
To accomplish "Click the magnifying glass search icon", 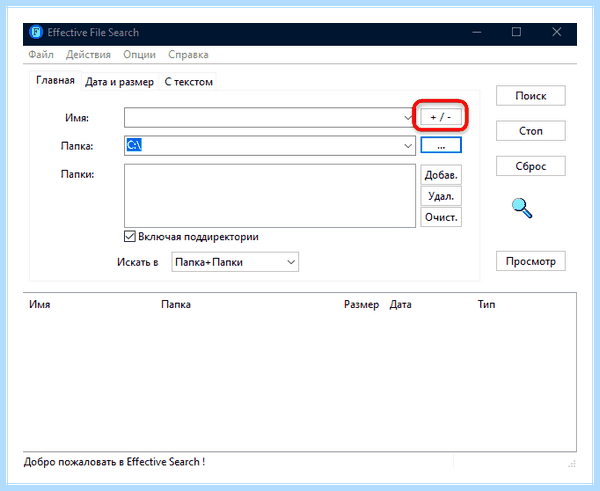I will 522,209.
